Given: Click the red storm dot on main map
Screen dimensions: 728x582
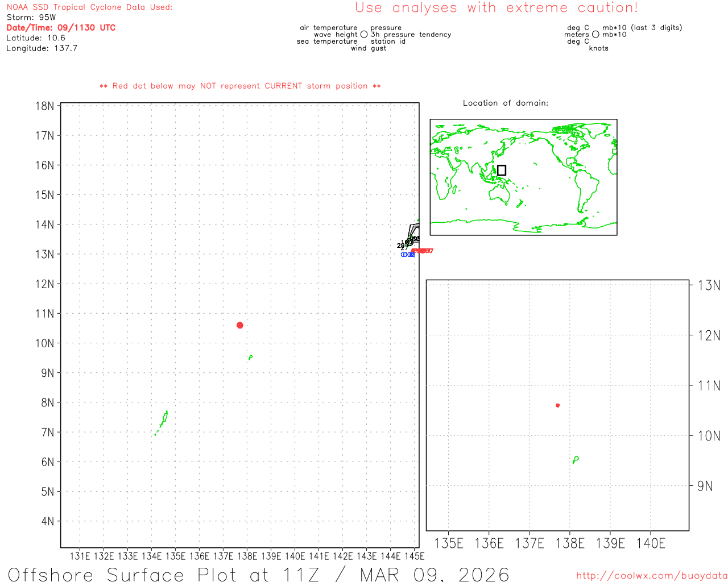Looking at the screenshot, I should (x=240, y=325).
